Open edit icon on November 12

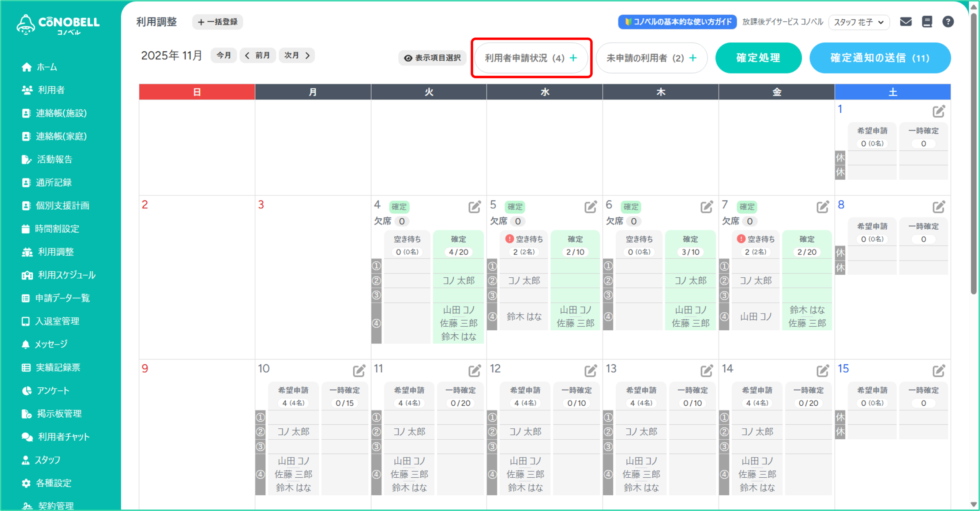(x=590, y=370)
